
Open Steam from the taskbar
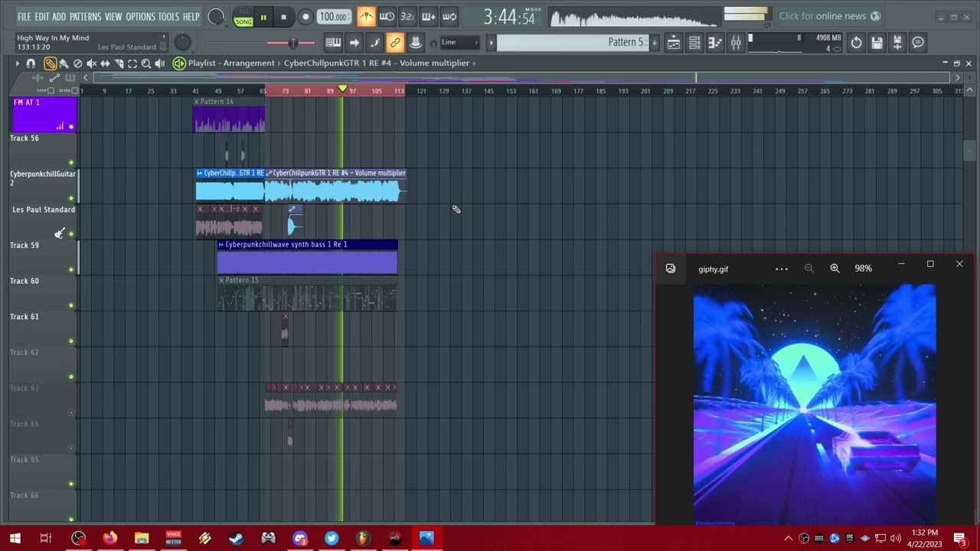tap(237, 539)
